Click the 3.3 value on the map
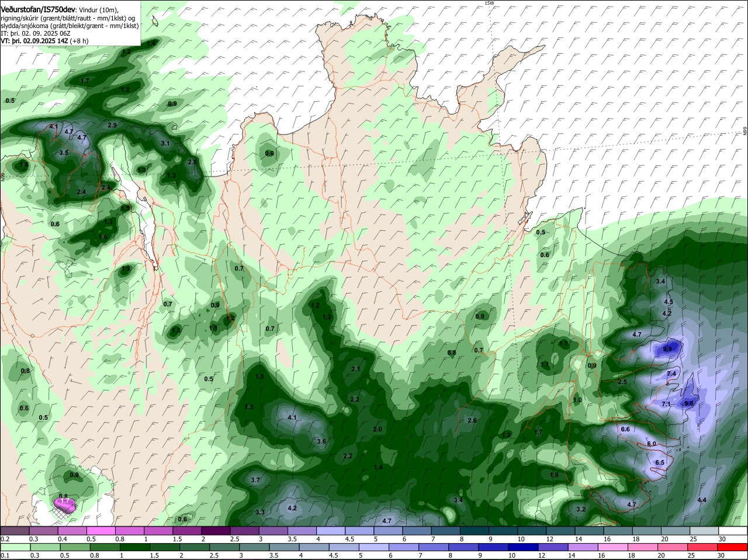Screen dimensions: 748x560 click(x=260, y=512)
